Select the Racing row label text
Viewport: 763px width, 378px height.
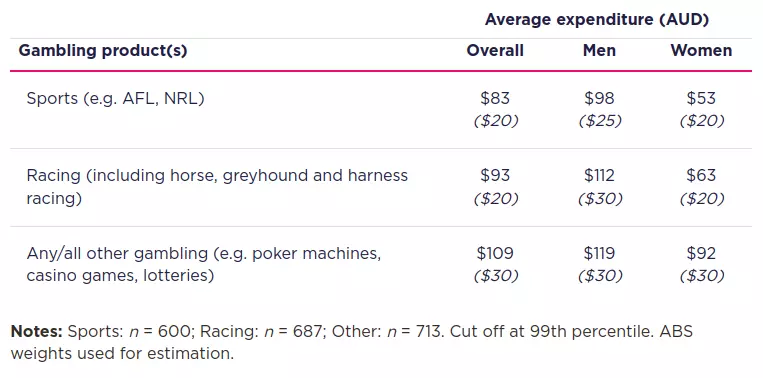click(x=217, y=187)
